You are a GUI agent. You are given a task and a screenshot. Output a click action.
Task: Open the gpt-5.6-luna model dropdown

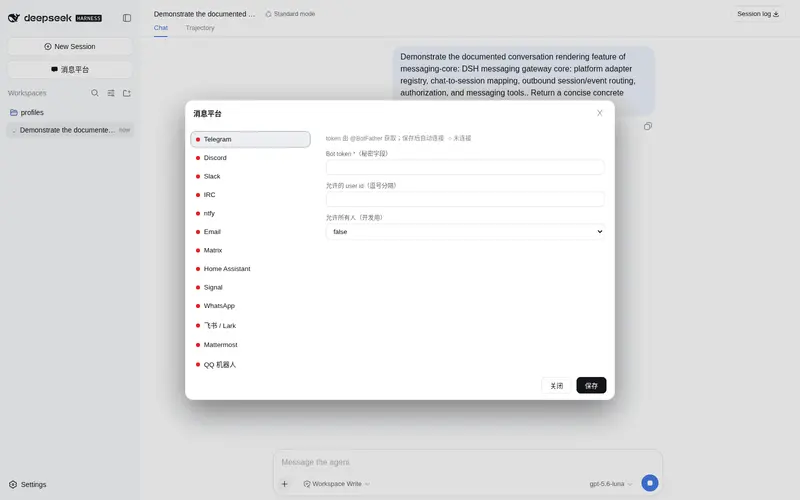pyautogui.click(x=611, y=484)
